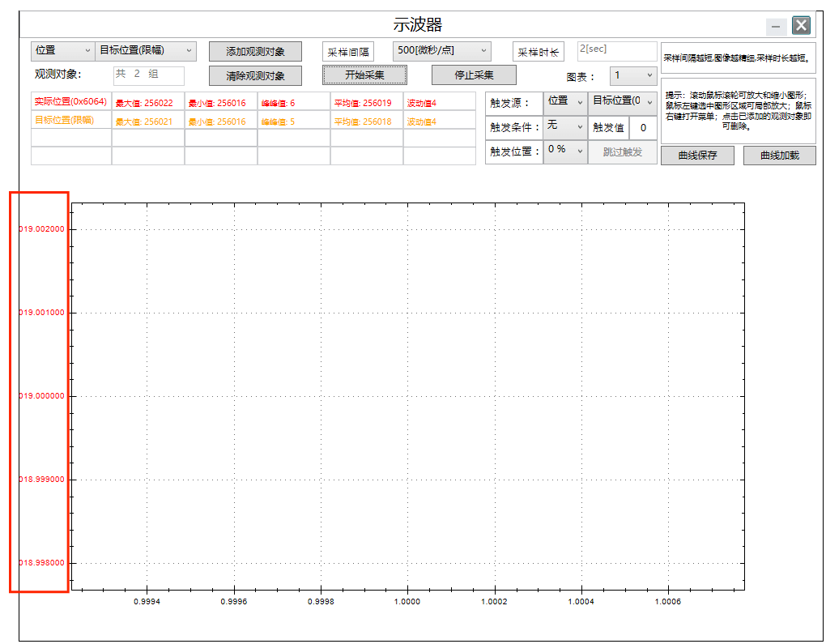The height and width of the screenshot is (644, 826).
Task: Select the 实际位置(0x6064) observed object
Action: (x=70, y=102)
